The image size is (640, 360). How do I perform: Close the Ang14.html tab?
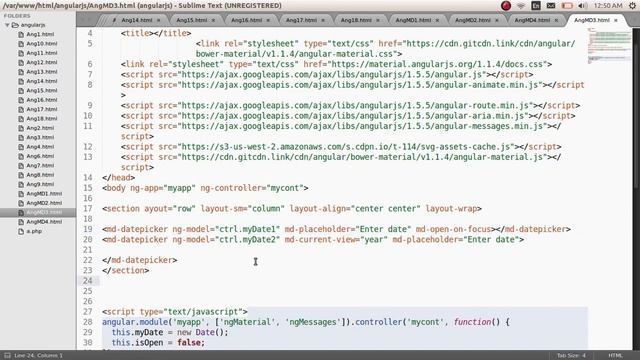pos(158,20)
